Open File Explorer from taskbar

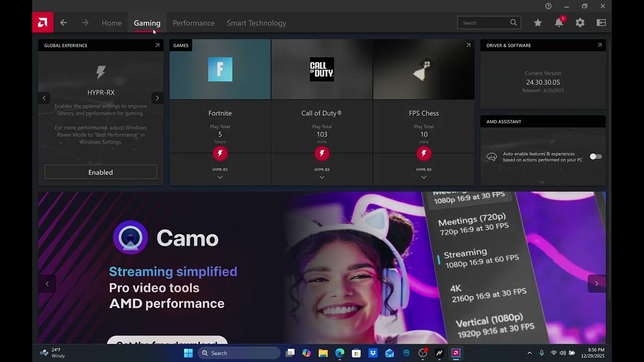[323, 353]
